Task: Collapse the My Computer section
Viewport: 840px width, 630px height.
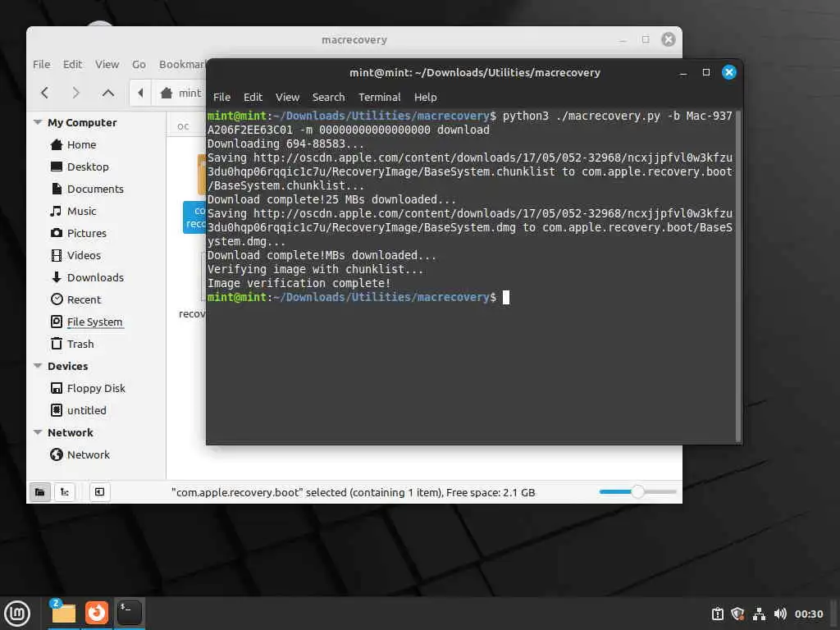Action: point(38,122)
